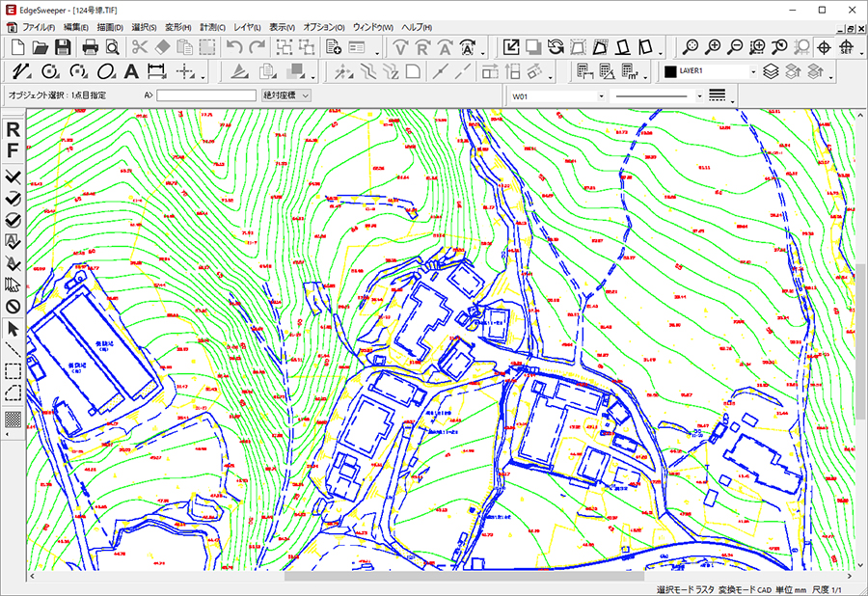868x596 pixels.
Task: Toggle the 'R' raster mode button
Action: pos(14,130)
